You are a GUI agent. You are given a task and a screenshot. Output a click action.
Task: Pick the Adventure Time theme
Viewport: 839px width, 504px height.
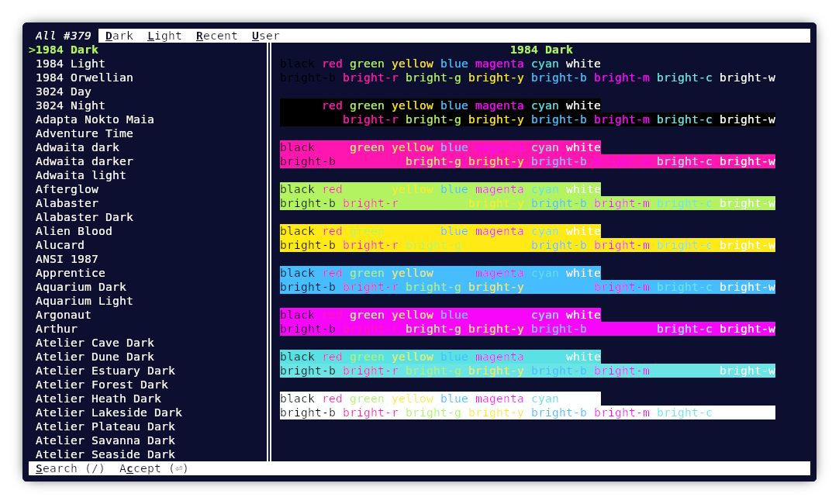[84, 133]
